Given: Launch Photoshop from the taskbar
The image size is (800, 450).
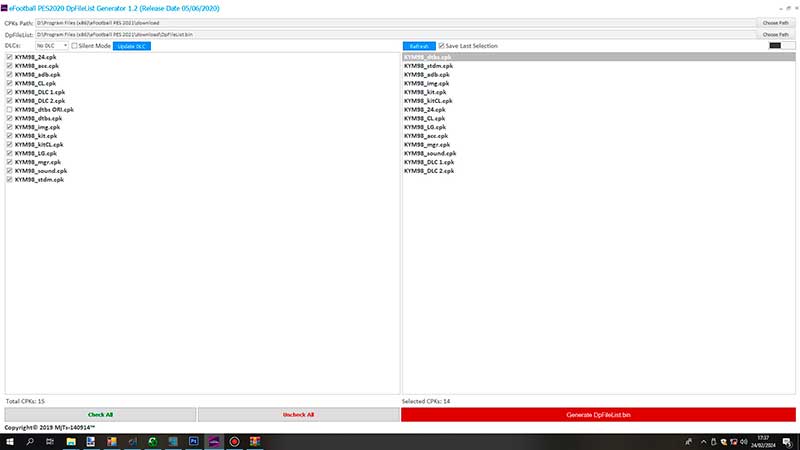Looking at the screenshot, I should tap(193, 441).
